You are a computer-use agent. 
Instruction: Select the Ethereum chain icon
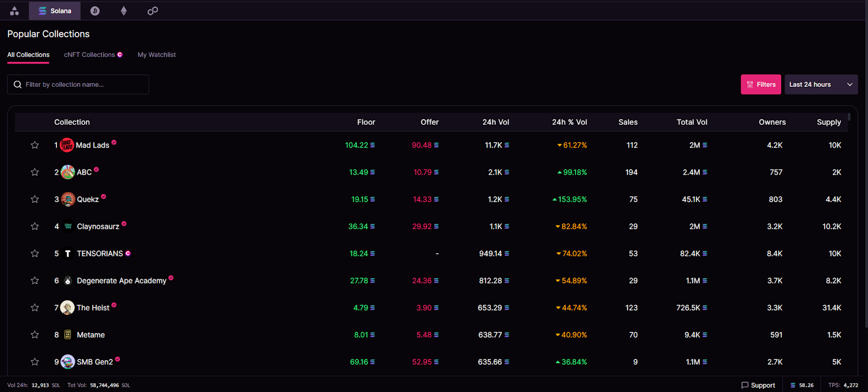124,11
